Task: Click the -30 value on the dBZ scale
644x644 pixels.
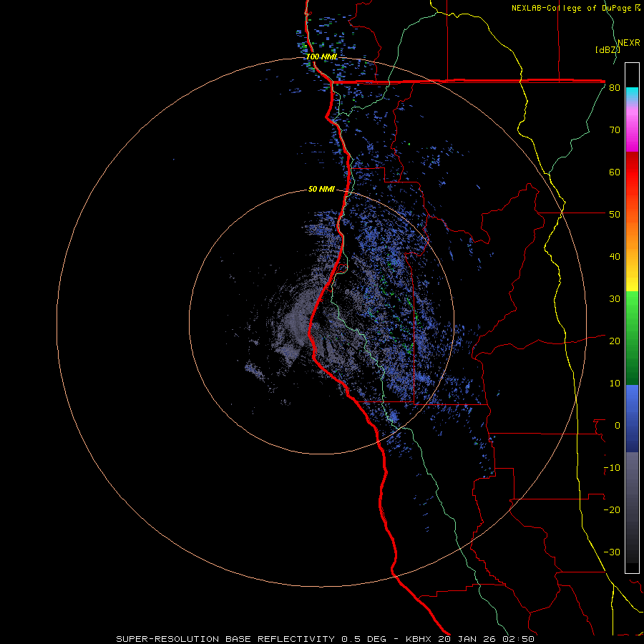Action: pos(612,552)
